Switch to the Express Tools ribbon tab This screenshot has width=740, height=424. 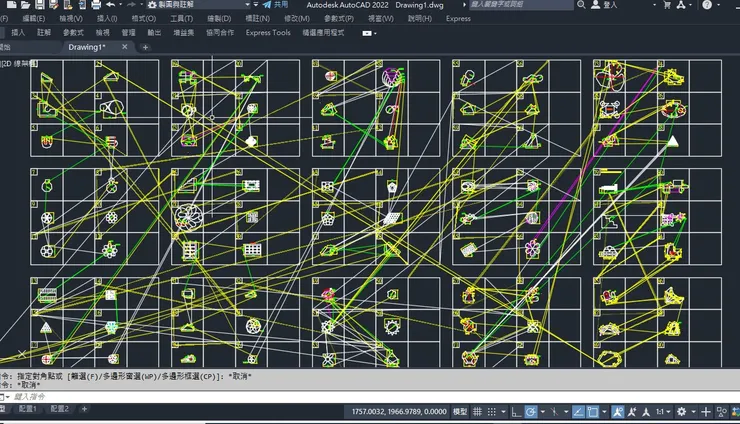click(268, 33)
